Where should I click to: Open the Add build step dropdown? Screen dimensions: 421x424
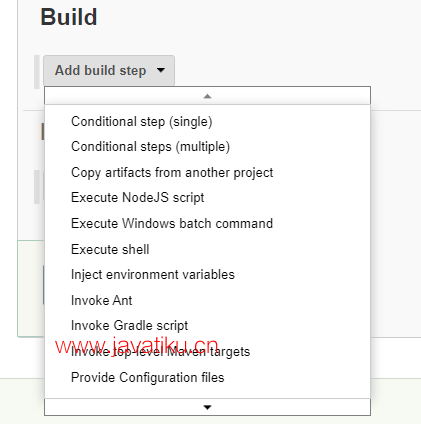pos(109,70)
